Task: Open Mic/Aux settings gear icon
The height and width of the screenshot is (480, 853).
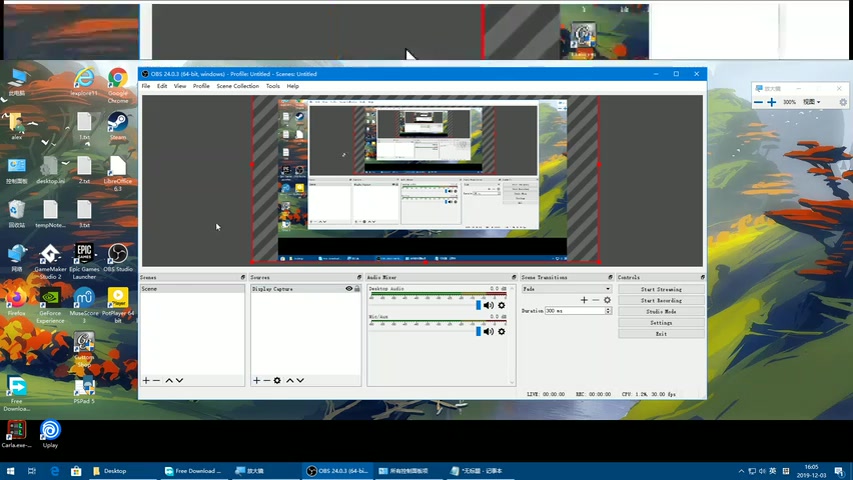Action: point(501,331)
